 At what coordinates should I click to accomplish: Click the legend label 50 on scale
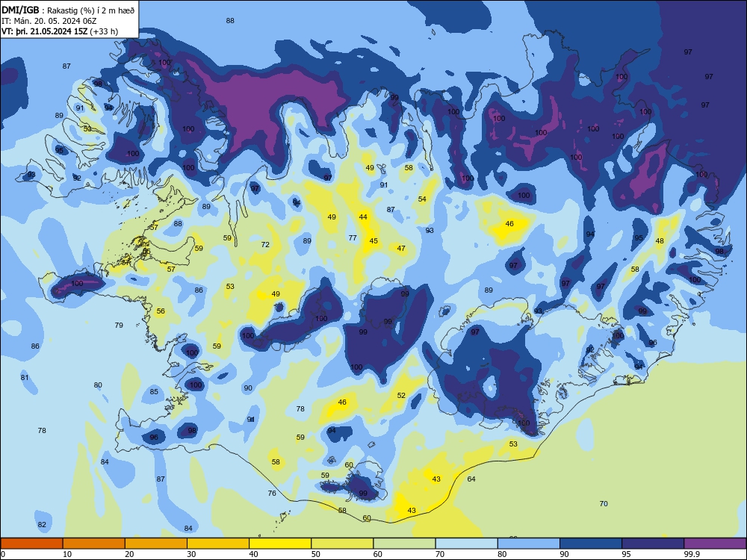coord(316,554)
